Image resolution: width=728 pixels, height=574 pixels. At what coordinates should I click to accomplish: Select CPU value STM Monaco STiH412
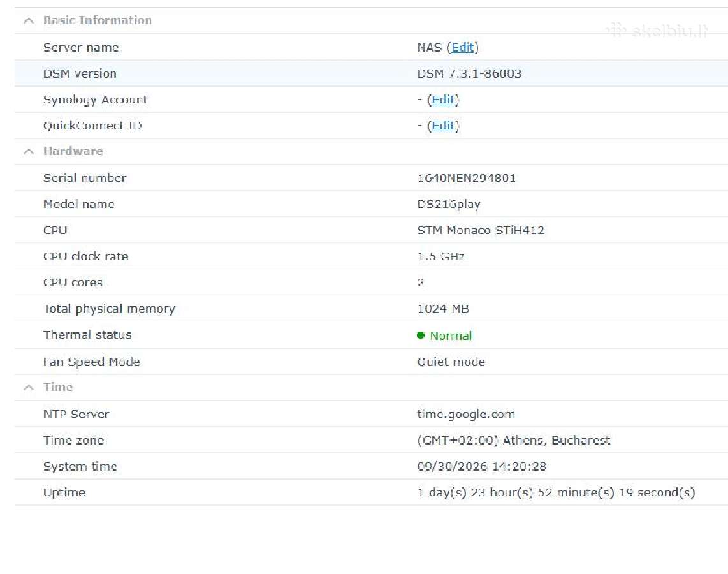(481, 230)
